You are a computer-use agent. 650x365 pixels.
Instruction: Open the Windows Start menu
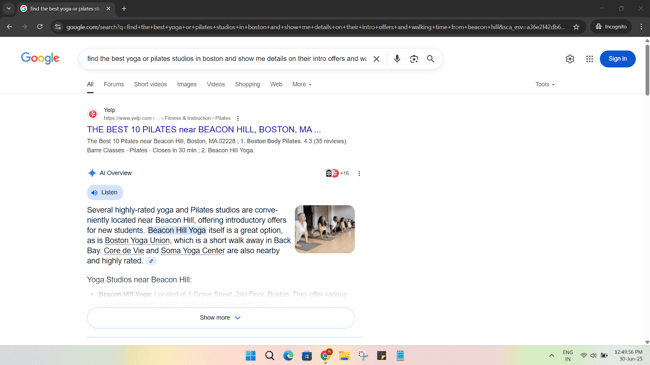(251, 355)
